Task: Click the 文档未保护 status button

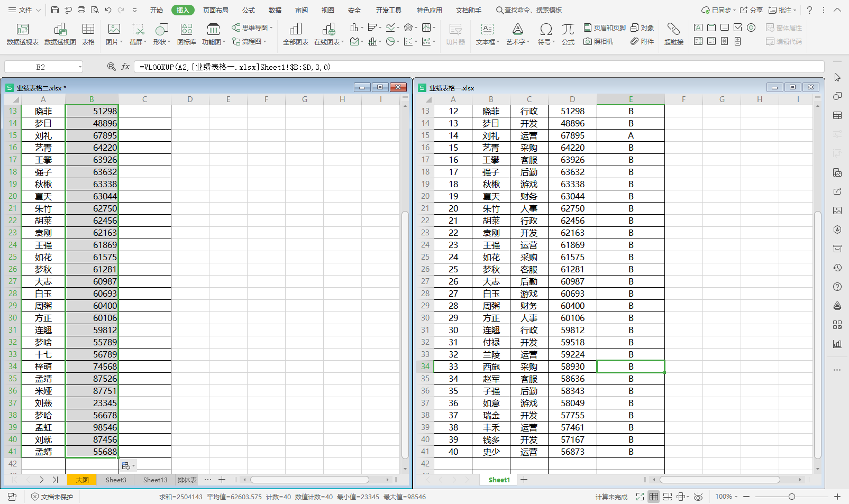Action: coord(52,497)
